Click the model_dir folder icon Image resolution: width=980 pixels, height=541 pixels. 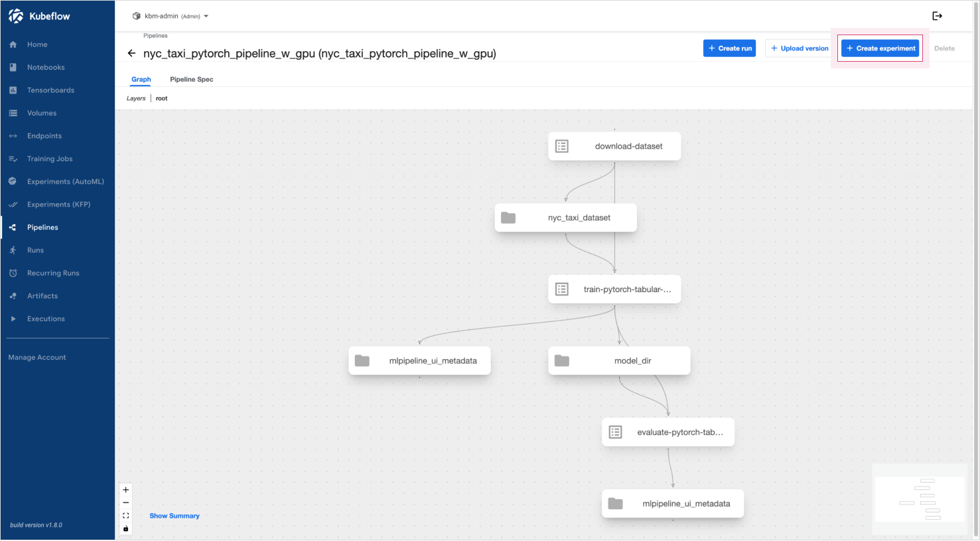(562, 360)
